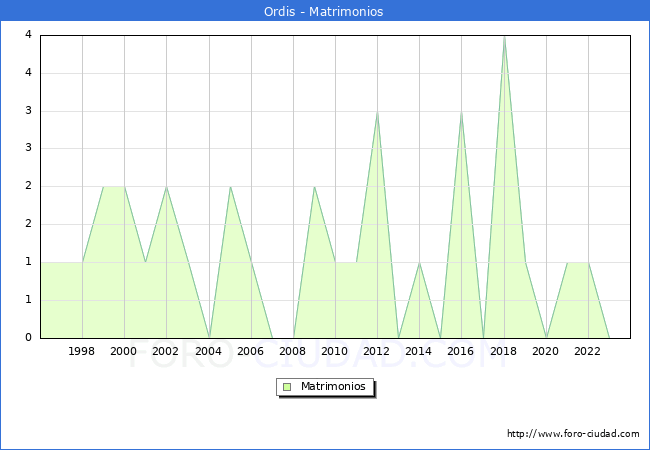650x450 pixels.
Task: Click the 2016 x-axis label
Action: [461, 351]
